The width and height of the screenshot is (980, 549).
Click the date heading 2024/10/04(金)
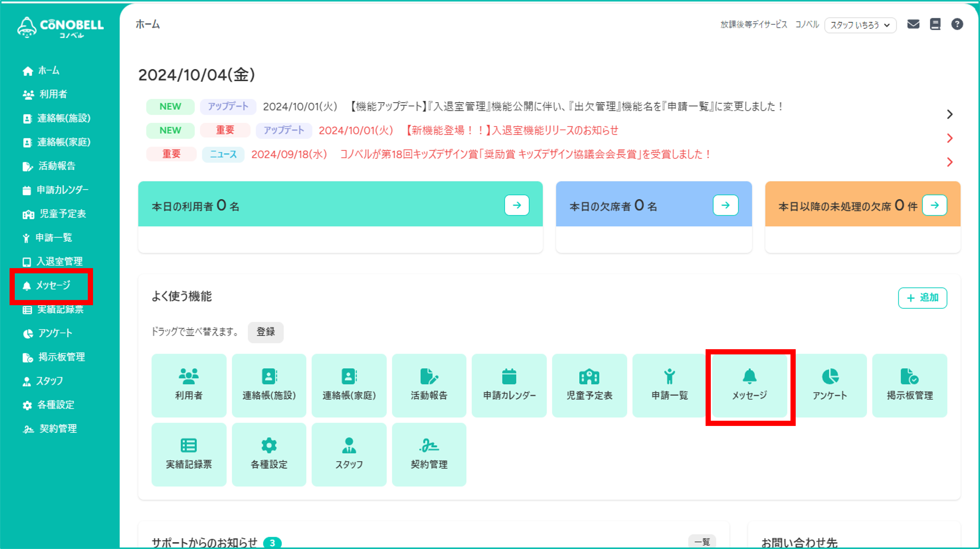[196, 75]
